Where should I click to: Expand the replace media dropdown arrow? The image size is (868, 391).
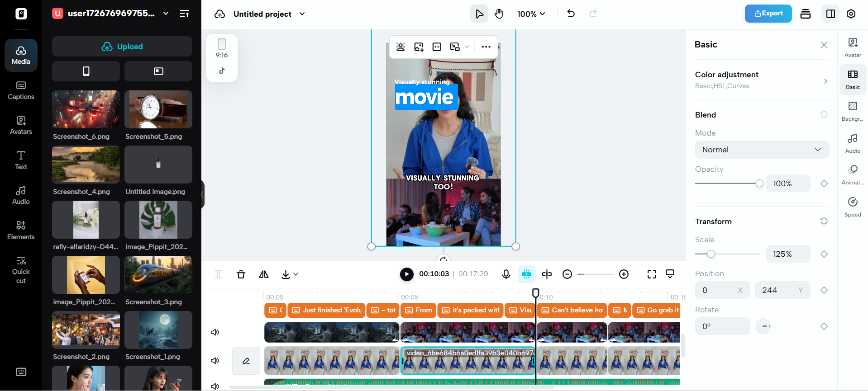tap(467, 47)
